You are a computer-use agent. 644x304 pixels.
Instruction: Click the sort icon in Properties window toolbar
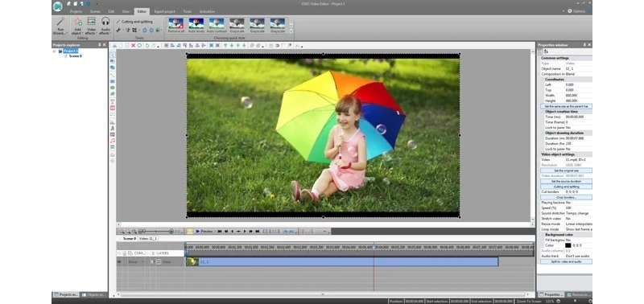546,51
